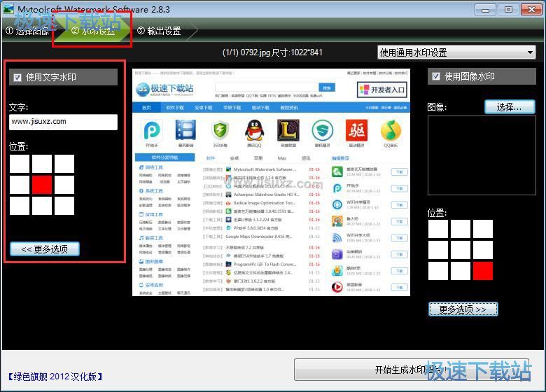Screen dimensions: 546x392
Task: Set image watermark position to middle-left
Action: [x=438, y=250]
